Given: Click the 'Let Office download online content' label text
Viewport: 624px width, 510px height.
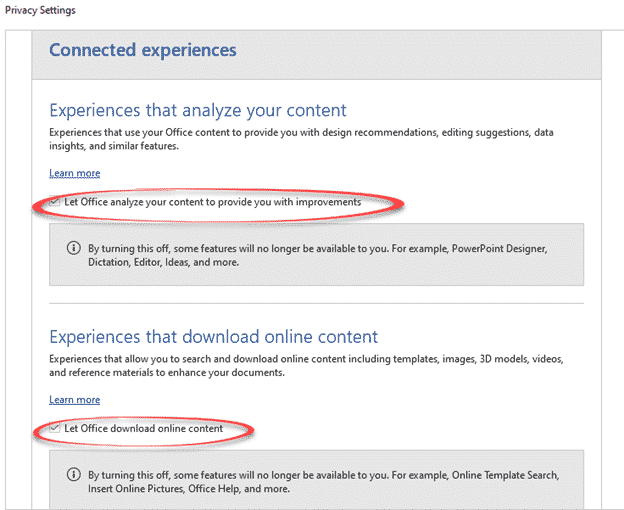Looking at the screenshot, I should [143, 429].
